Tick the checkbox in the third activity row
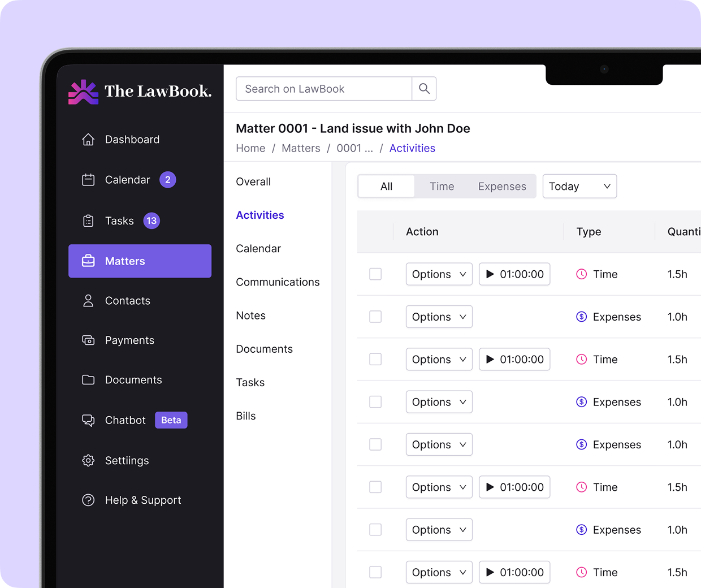This screenshot has height=588, width=701. pyautogui.click(x=375, y=359)
